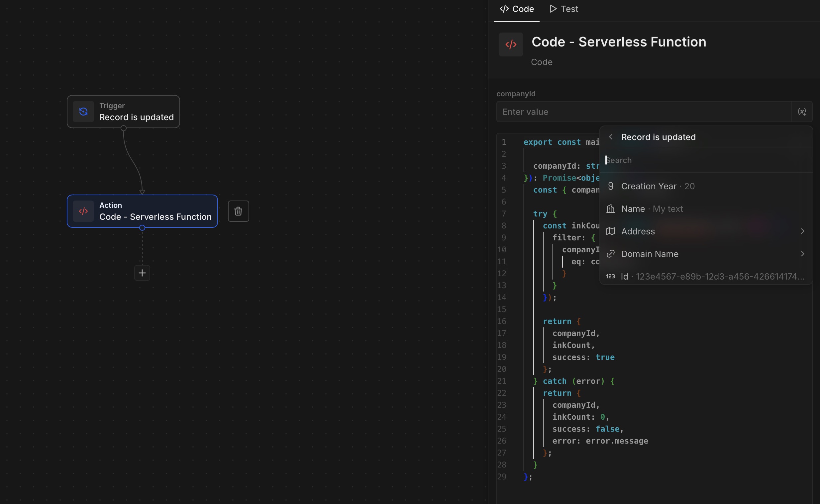
Task: Click the refresh trigger icon on Trigger node
Action: click(83, 112)
